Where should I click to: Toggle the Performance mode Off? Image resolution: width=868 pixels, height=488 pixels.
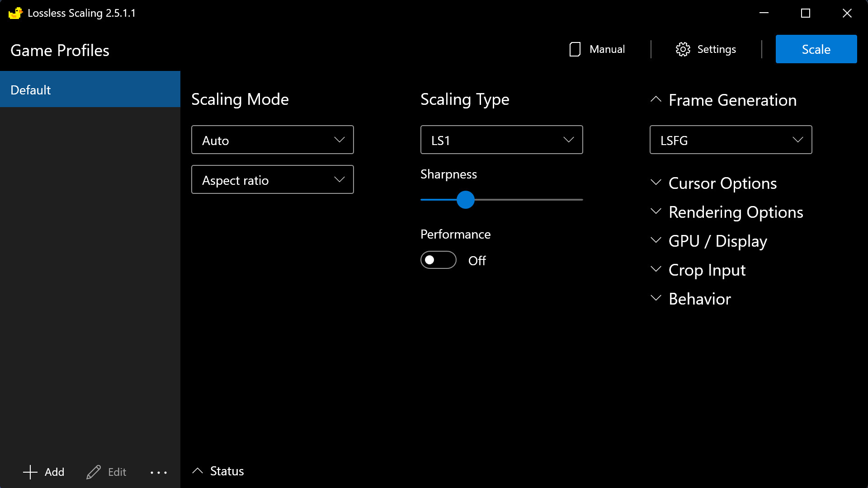pyautogui.click(x=438, y=260)
